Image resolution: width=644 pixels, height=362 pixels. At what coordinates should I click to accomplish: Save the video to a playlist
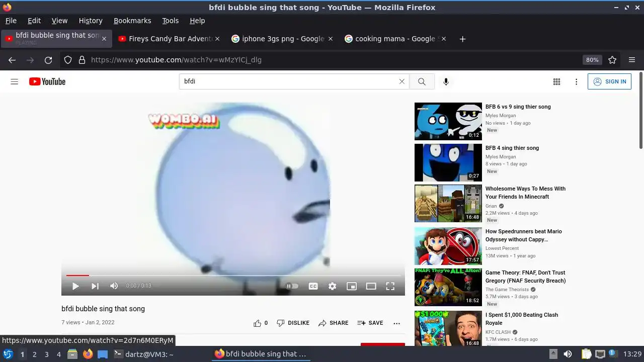(370, 323)
